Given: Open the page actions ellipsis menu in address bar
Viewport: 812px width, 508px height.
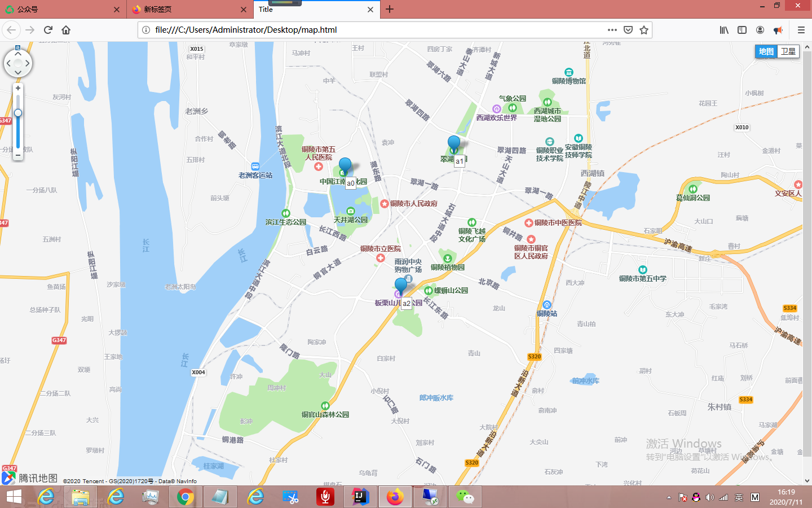Looking at the screenshot, I should pyautogui.click(x=612, y=30).
